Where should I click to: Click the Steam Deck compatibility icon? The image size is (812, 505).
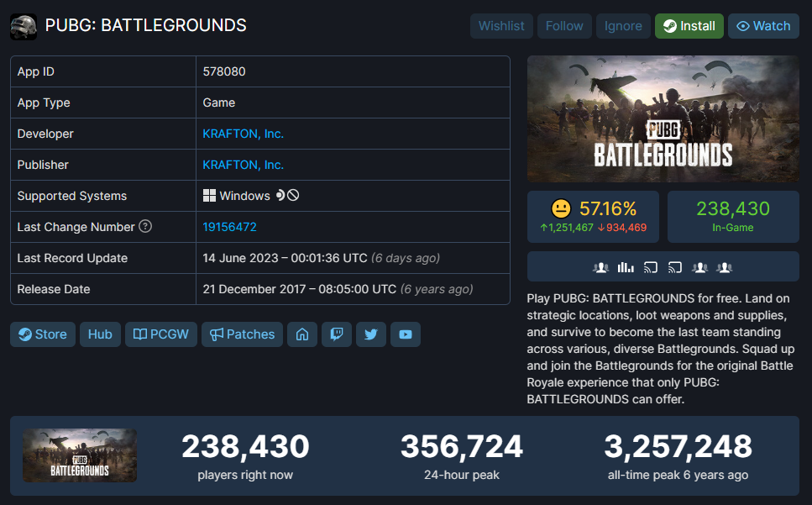pos(280,195)
